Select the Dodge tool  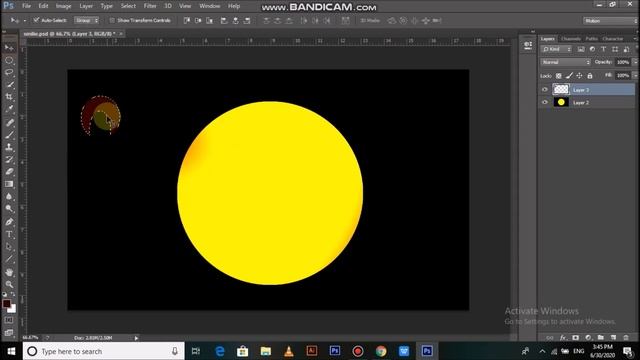pyautogui.click(x=9, y=209)
